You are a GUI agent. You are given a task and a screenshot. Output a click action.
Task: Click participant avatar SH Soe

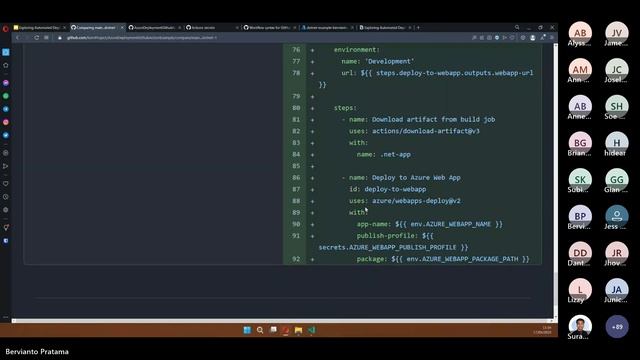tap(617, 107)
